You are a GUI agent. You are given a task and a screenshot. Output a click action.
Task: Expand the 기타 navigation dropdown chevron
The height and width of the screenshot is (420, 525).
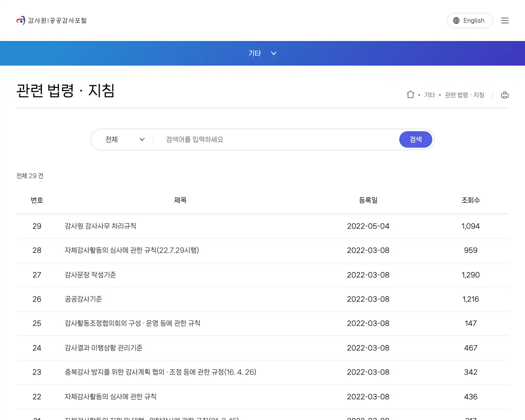point(274,53)
